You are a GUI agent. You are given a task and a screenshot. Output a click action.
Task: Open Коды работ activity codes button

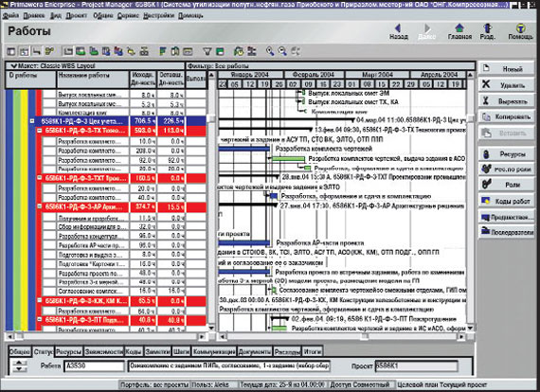point(506,201)
